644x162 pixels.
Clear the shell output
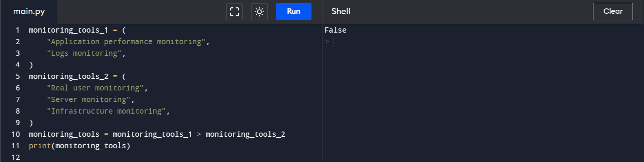pos(613,12)
